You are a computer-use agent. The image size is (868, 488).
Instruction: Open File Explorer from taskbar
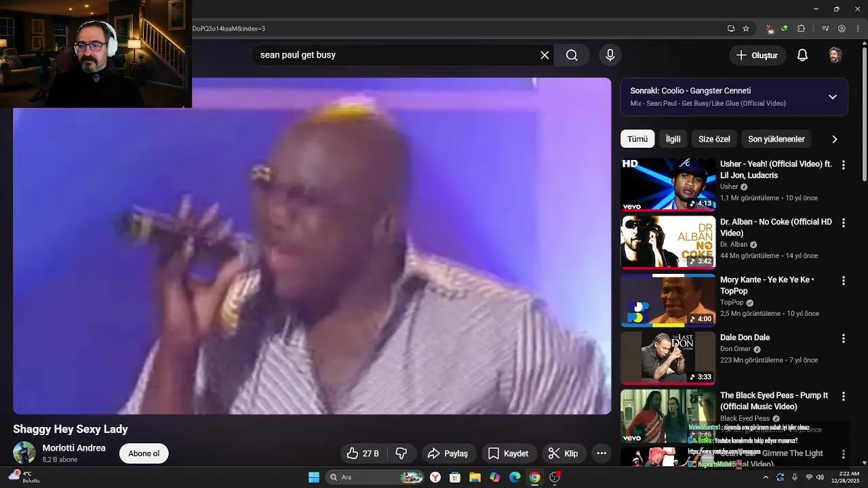(x=475, y=477)
